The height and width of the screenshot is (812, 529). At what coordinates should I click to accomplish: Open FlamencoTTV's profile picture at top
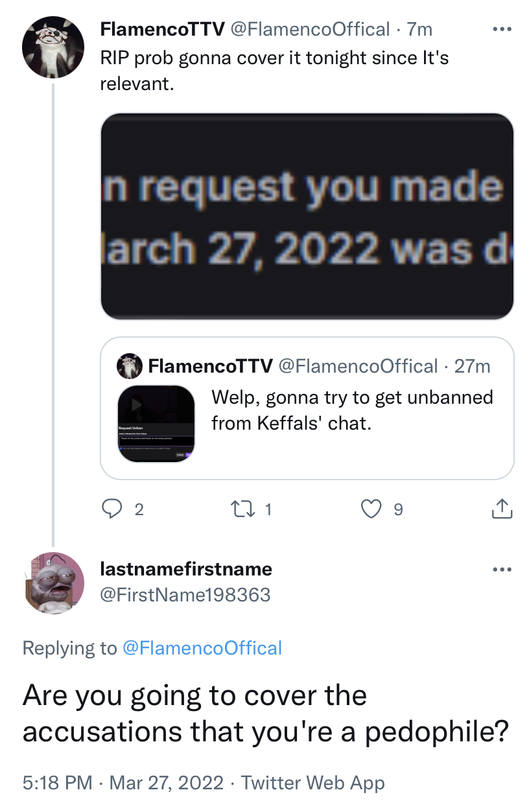click(53, 47)
